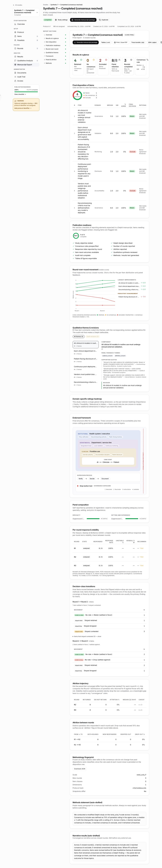
Task: Open Audit Trail in administration
Action: [21, 77]
